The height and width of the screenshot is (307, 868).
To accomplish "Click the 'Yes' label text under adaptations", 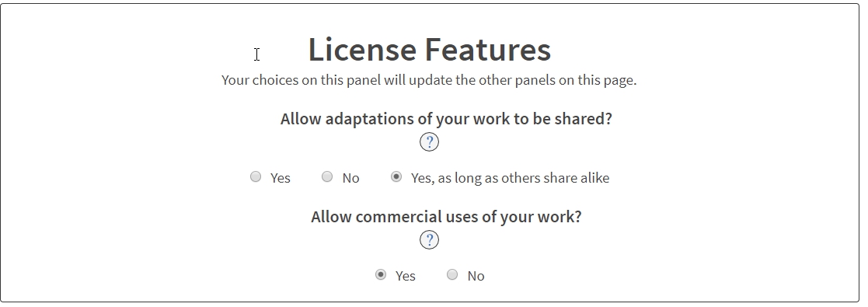I will 280,179.
